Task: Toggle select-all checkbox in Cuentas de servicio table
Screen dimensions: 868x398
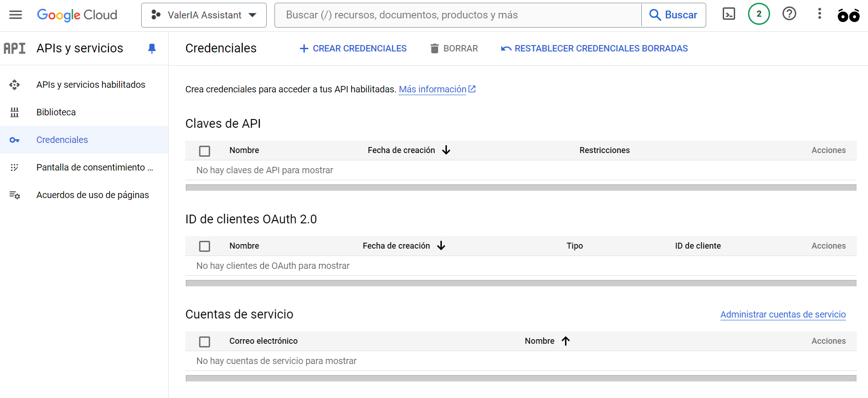Action: click(205, 341)
